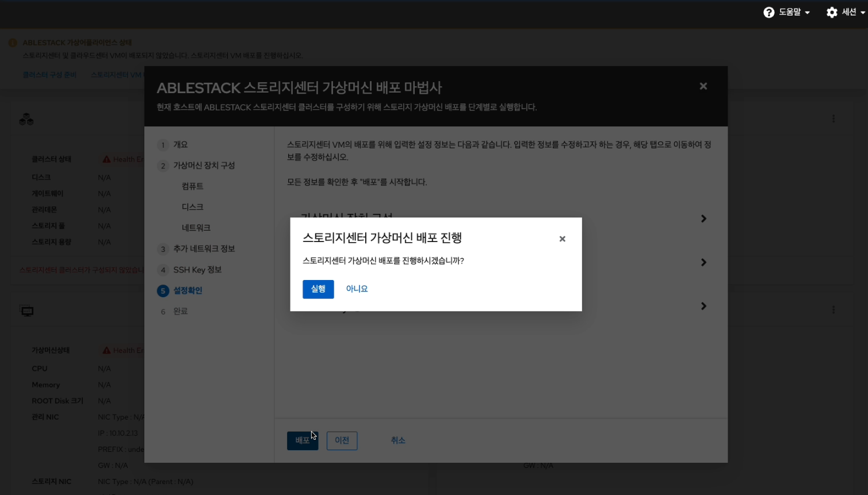Open the 디스크 sub-step
868x495 pixels.
tap(193, 207)
